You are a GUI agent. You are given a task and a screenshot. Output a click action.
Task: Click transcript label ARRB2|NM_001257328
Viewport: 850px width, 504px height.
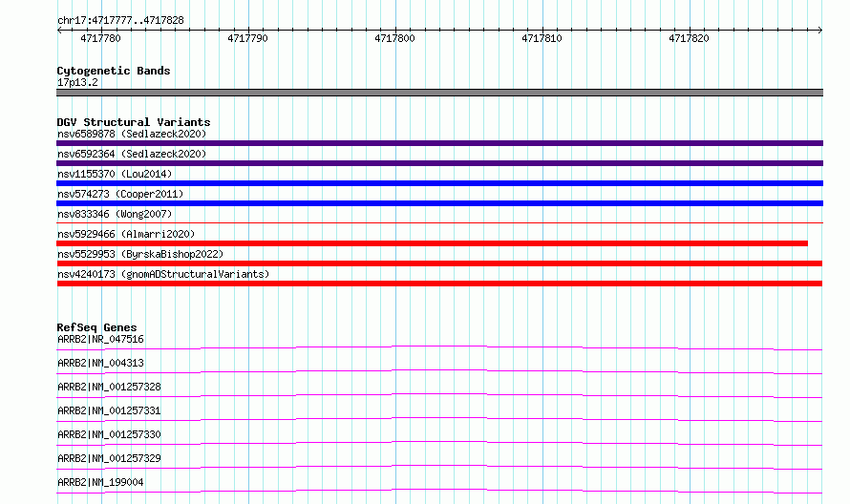tap(109, 387)
